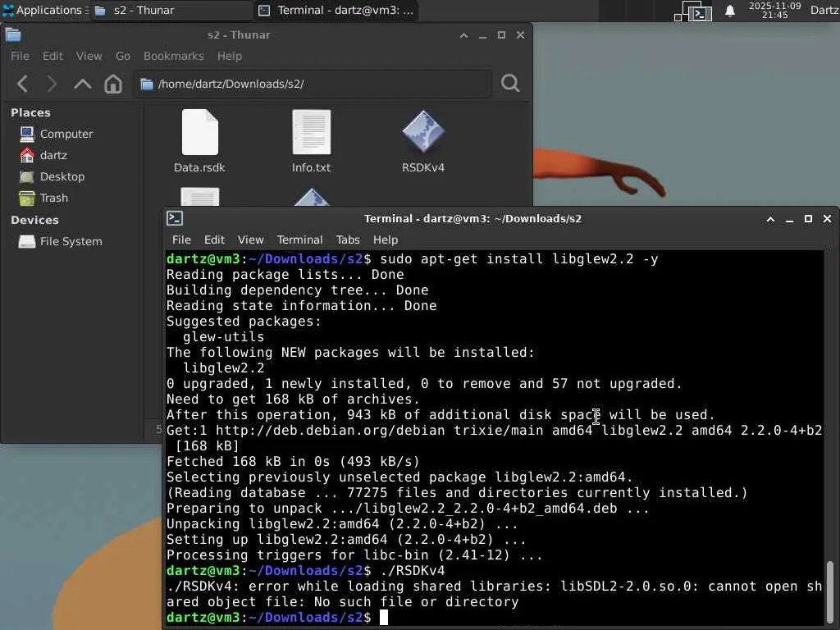The image size is (840, 630).
Task: Open the Thunar View menu
Action: tap(89, 57)
